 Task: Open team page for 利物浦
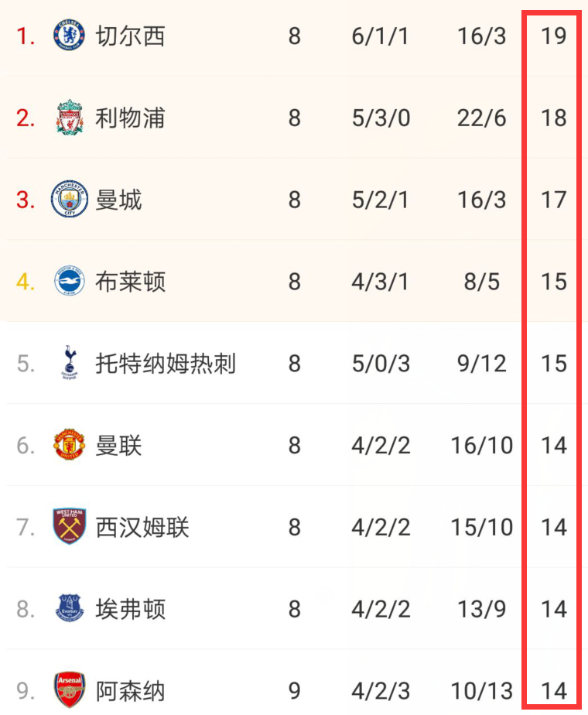[130, 118]
